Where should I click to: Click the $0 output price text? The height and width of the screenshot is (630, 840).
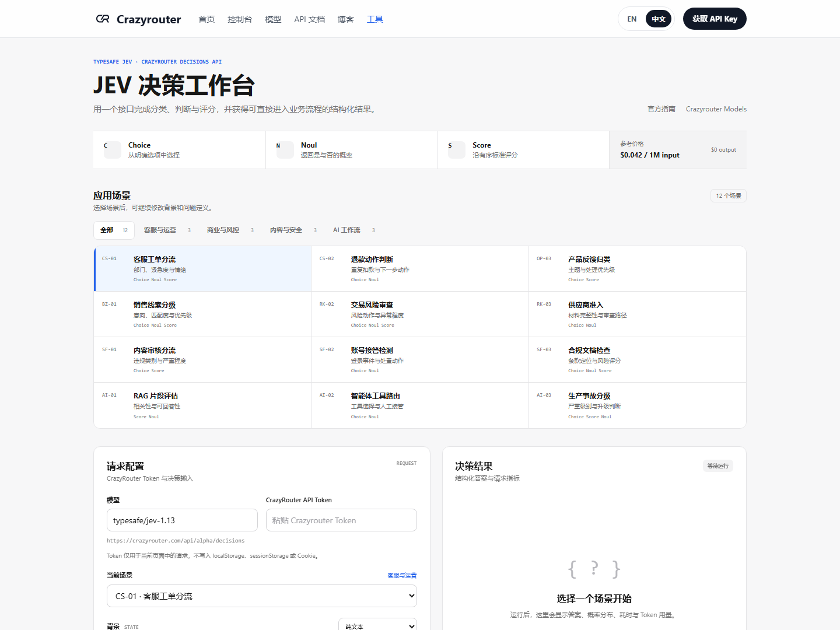coord(723,150)
